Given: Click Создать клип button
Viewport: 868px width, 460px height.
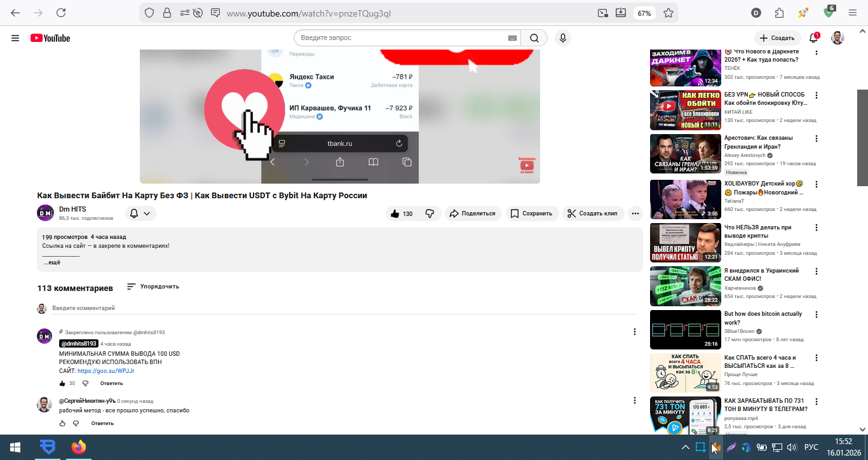Looking at the screenshot, I should click(593, 213).
